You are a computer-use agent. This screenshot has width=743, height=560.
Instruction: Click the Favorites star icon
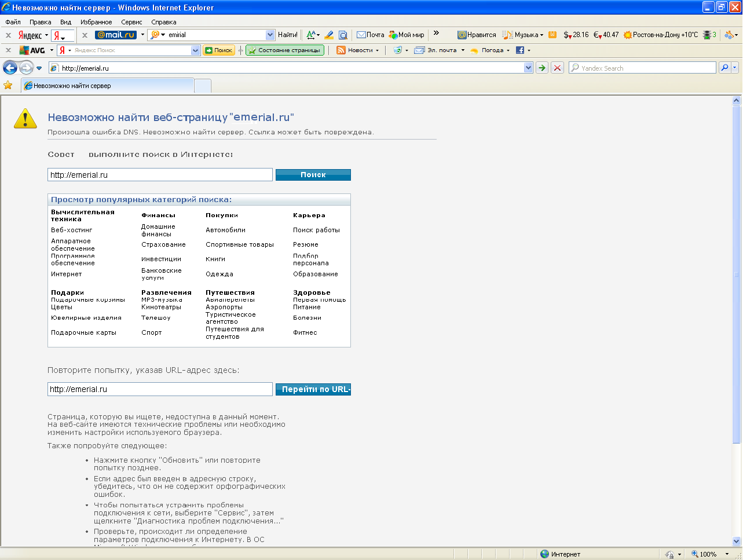click(x=8, y=86)
